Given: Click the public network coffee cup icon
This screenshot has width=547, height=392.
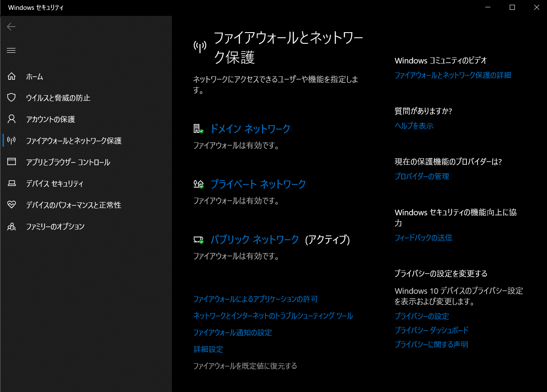Looking at the screenshot, I should [x=198, y=239].
